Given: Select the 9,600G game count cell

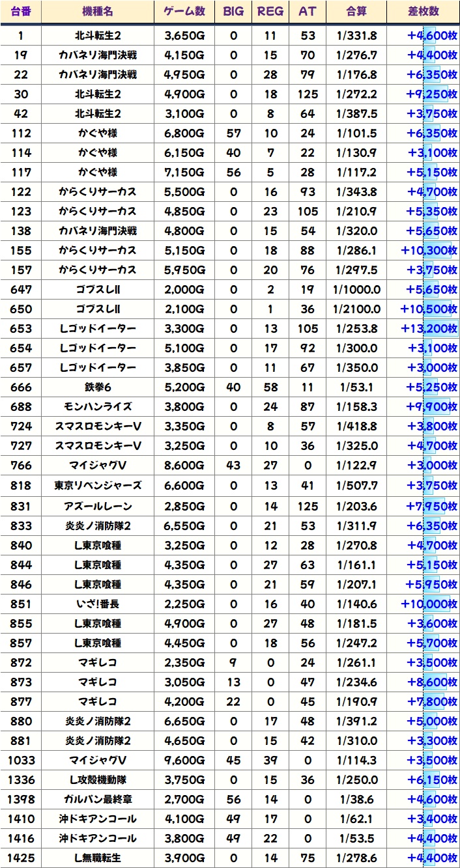Looking at the screenshot, I should pos(184,760).
